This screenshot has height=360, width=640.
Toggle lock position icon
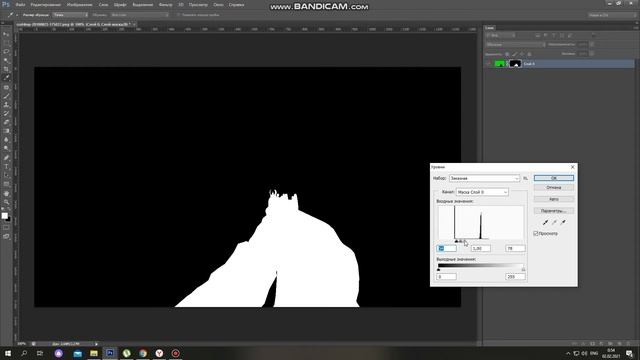(522, 54)
